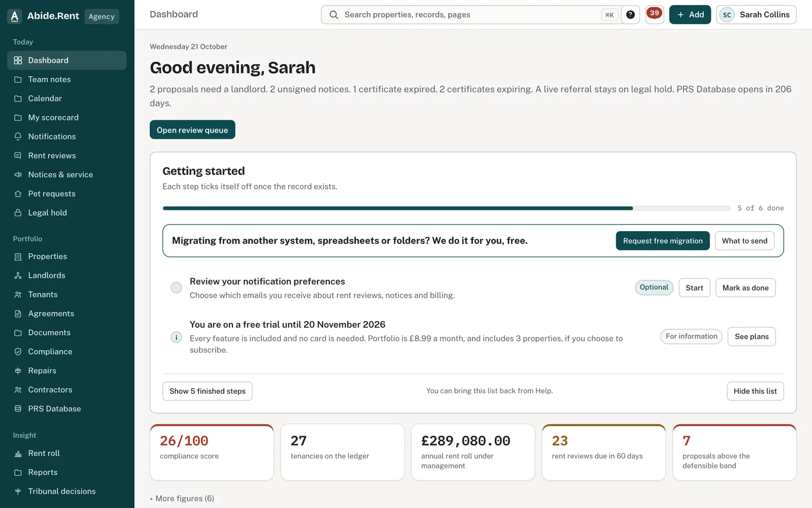
Task: Click Open review queue button
Action: tap(192, 130)
